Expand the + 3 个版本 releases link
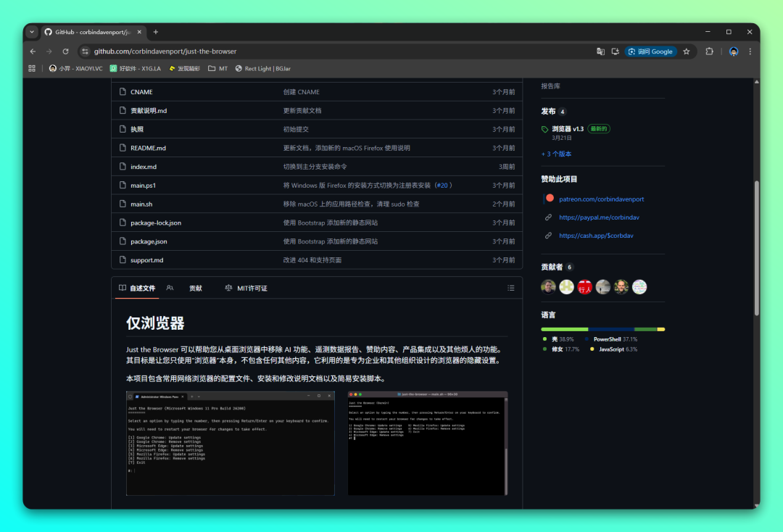This screenshot has width=783, height=532. click(556, 153)
